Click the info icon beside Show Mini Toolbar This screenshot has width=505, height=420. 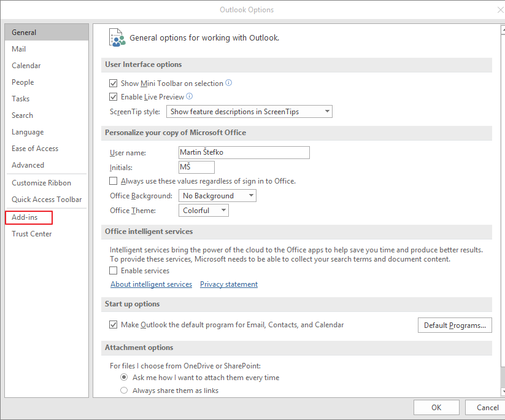(x=228, y=82)
